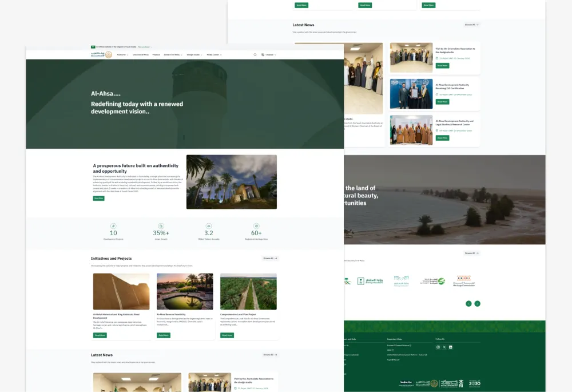The image size is (572, 392).
Task: Open the Legal Studies & Research Center news thumbnail
Action: point(411,130)
